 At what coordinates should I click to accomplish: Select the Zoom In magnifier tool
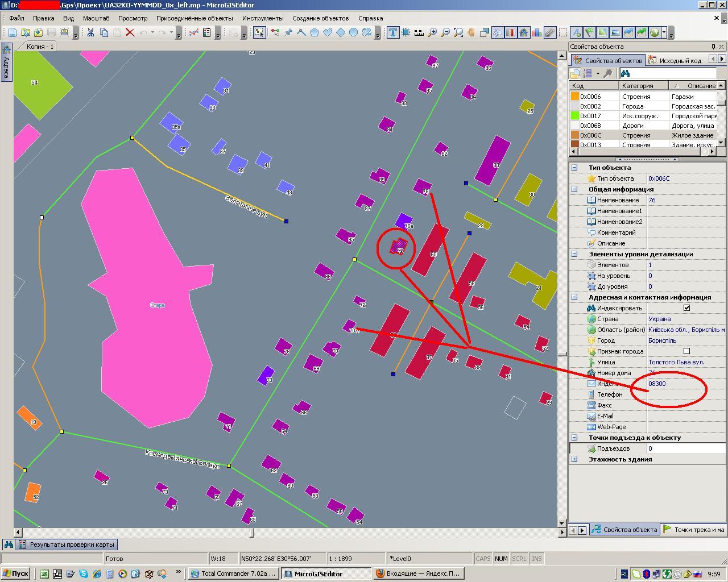432,32
